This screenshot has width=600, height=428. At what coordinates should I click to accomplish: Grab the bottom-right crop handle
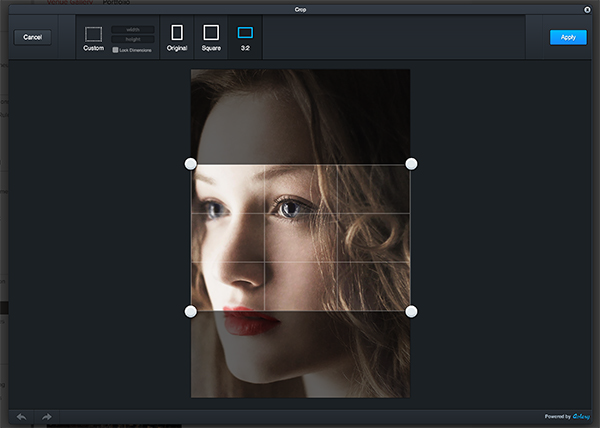tap(411, 311)
